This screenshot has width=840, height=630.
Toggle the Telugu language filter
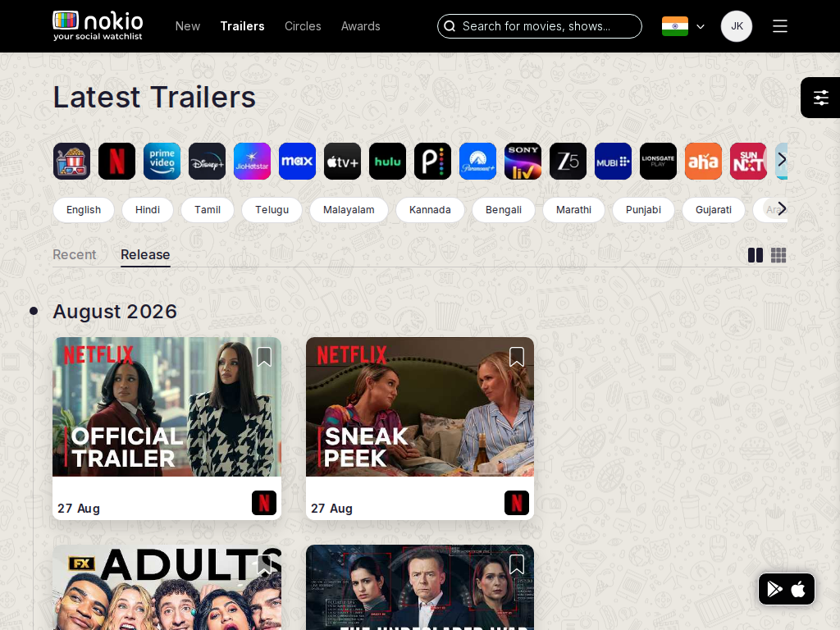click(272, 209)
